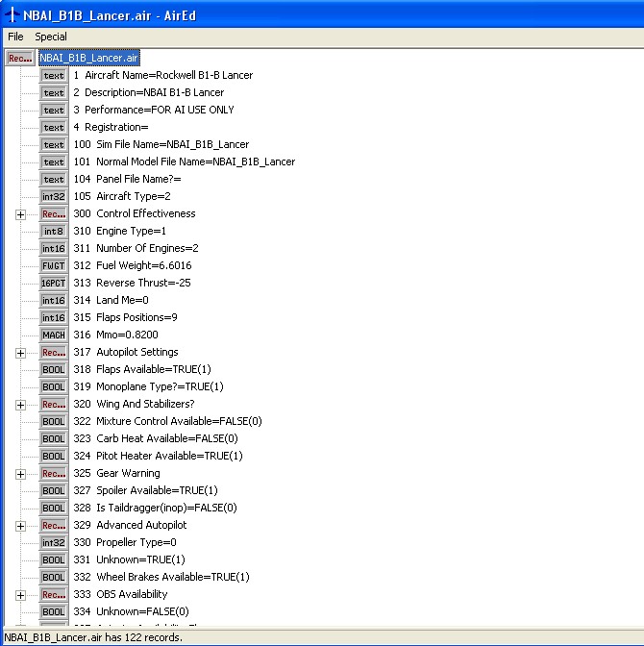Image resolution: width=644 pixels, height=646 pixels.
Task: Open the Special menu
Action: pyautogui.click(x=51, y=37)
